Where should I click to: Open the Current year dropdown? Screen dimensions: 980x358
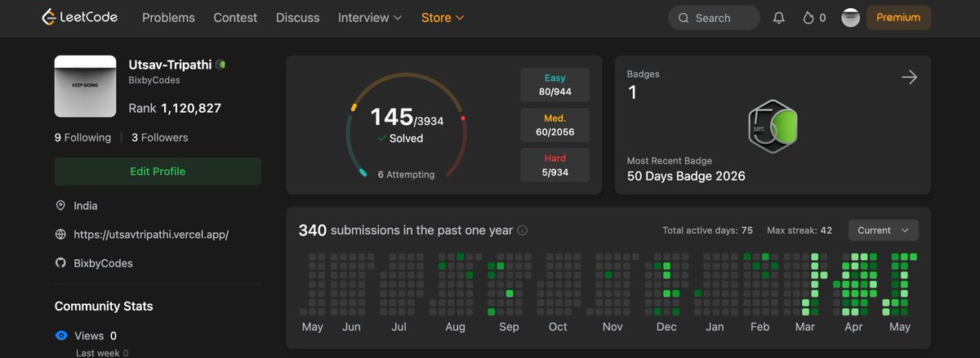[884, 230]
